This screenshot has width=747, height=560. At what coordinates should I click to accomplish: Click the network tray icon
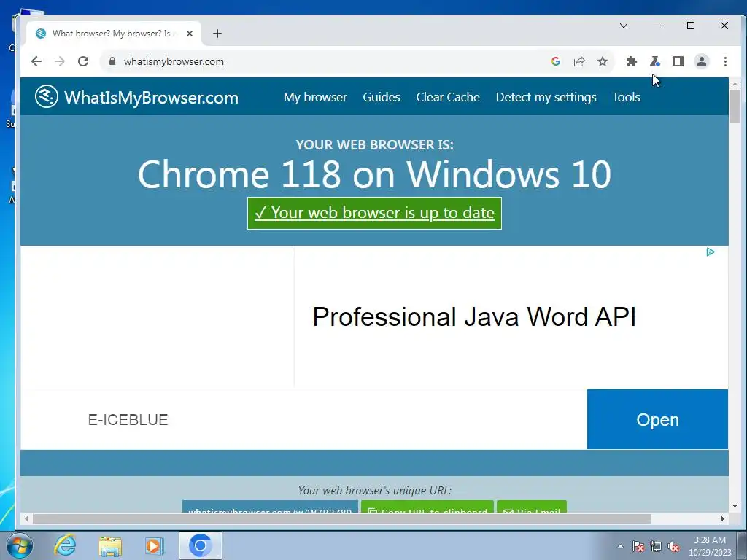pos(656,546)
